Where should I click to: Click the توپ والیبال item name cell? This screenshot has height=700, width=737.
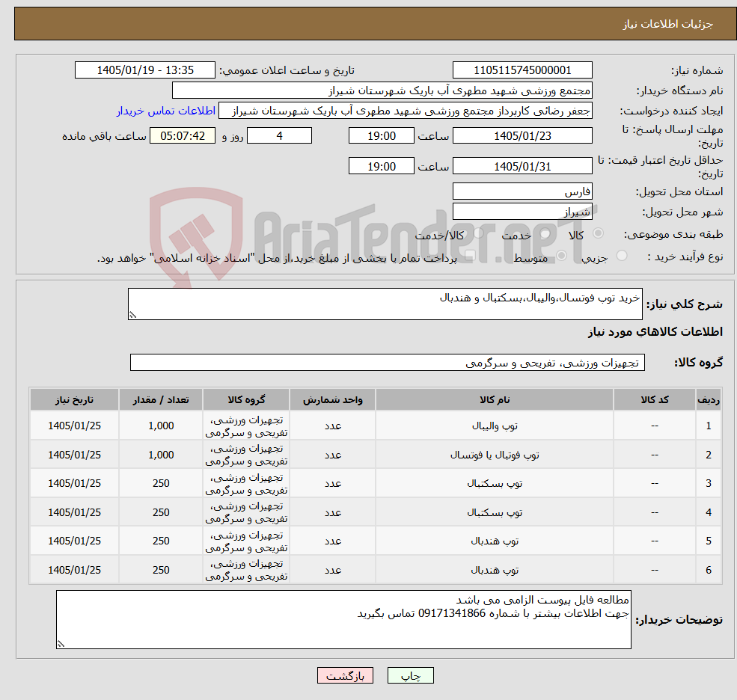tap(495, 426)
